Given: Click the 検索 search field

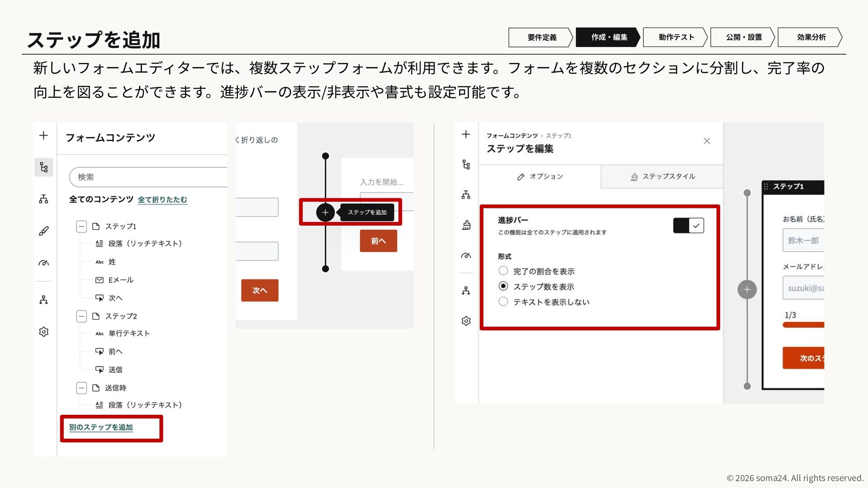Looking at the screenshot, I should (x=148, y=177).
